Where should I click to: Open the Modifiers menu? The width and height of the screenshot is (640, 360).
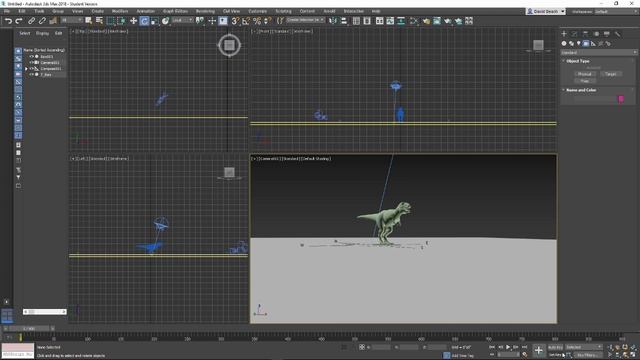click(x=120, y=11)
